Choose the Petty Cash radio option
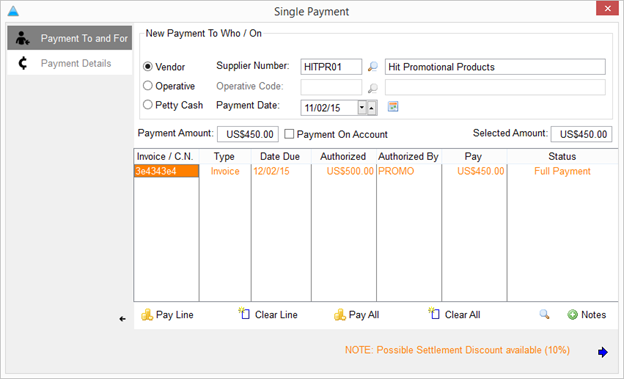Screen dimensions: 624x379 tap(148, 105)
